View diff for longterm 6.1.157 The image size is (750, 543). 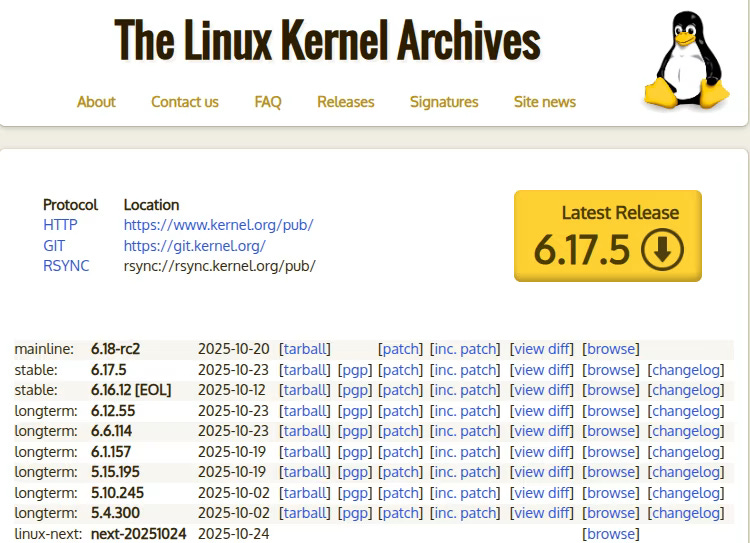pos(541,452)
